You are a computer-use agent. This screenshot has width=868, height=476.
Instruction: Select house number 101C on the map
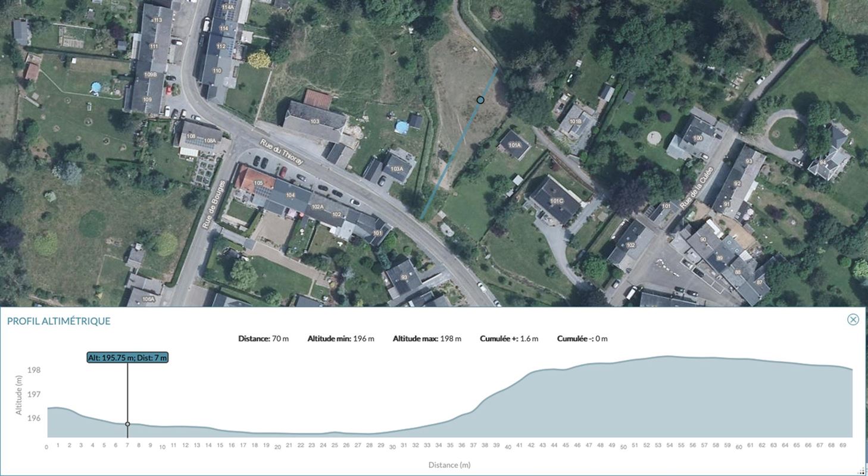[556, 201]
